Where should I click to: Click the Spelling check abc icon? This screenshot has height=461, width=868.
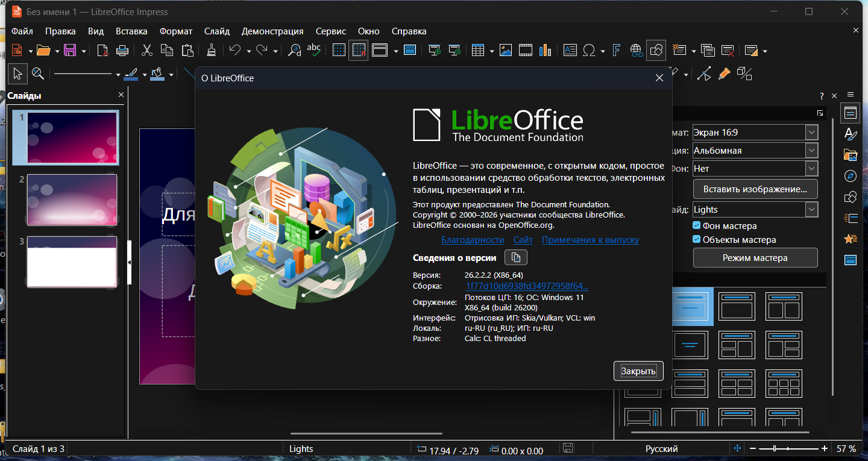313,51
